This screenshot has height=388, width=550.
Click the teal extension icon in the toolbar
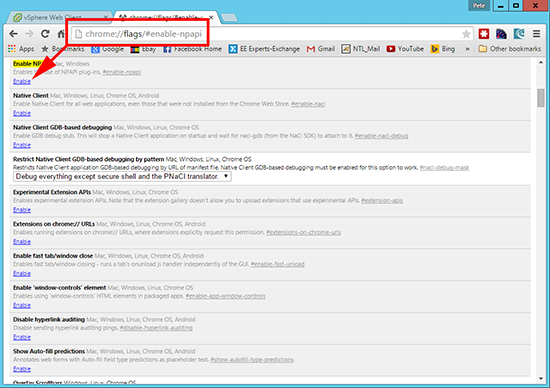point(519,34)
